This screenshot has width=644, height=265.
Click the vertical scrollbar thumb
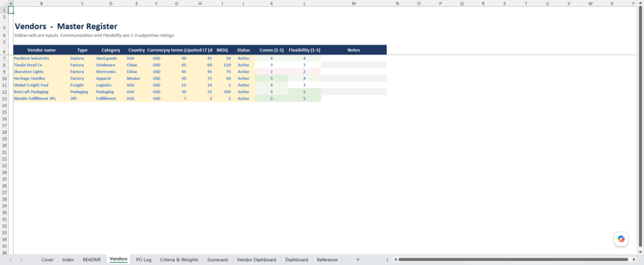pos(640,127)
